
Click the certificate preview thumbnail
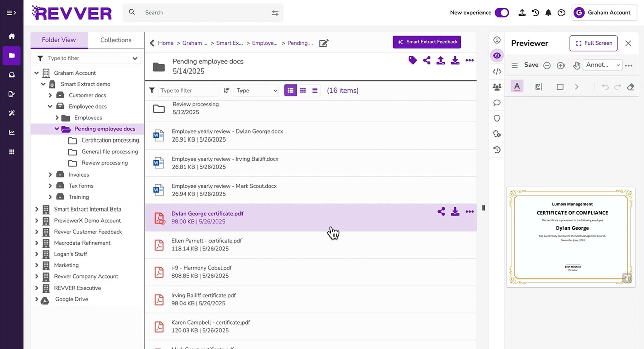click(x=571, y=237)
